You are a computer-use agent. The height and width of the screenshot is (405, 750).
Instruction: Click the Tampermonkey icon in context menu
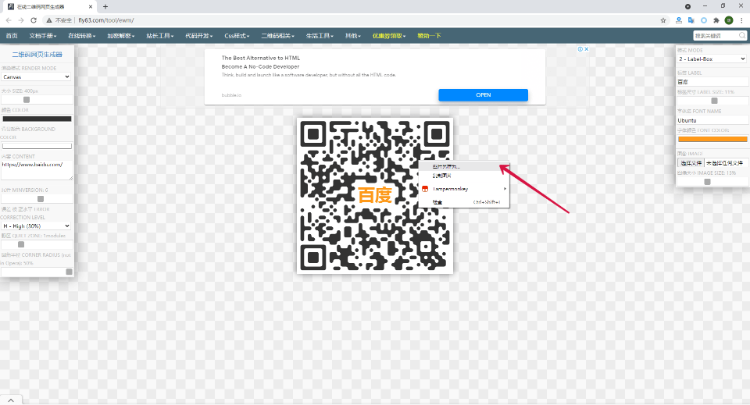(x=425, y=189)
